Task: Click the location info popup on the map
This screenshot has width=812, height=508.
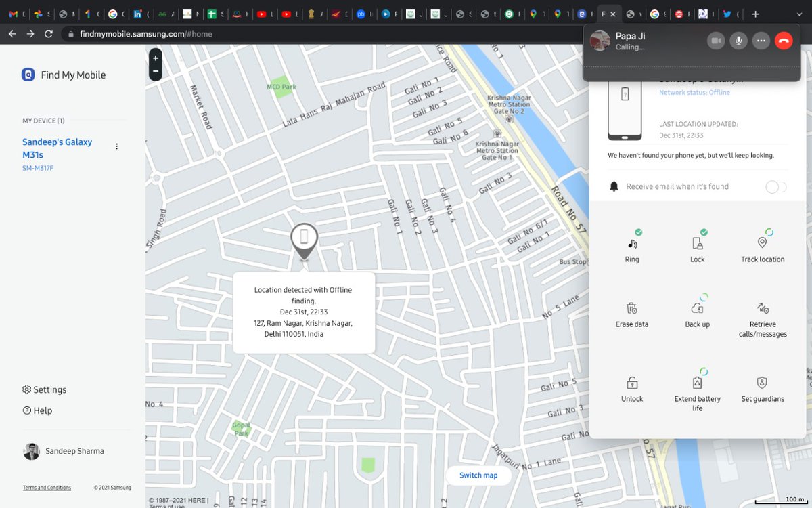Action: click(x=304, y=312)
